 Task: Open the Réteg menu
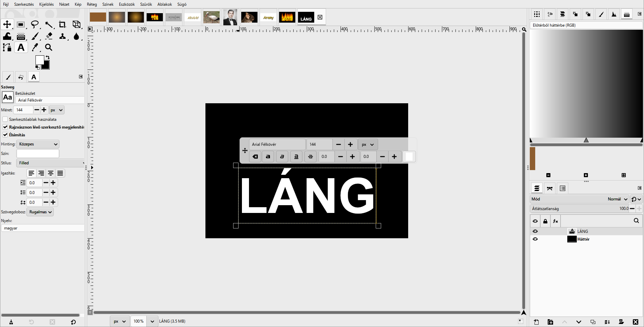pos(92,4)
